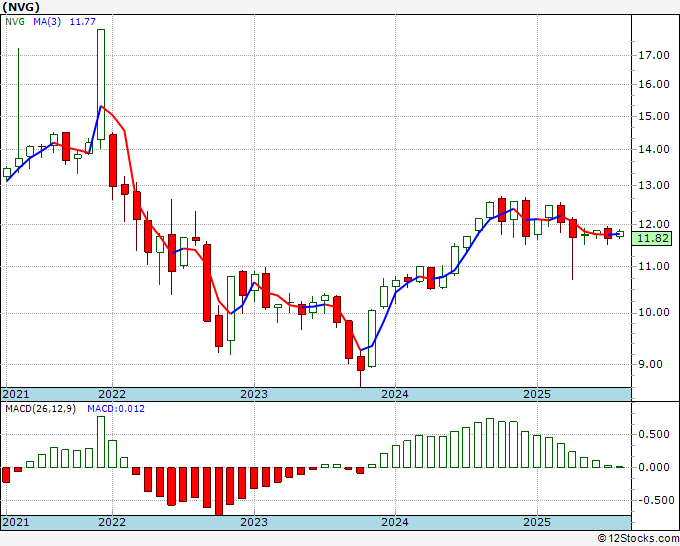Click the 0.500 MACD axis label
Viewport: 680px width, 546px height.
pyautogui.click(x=654, y=435)
